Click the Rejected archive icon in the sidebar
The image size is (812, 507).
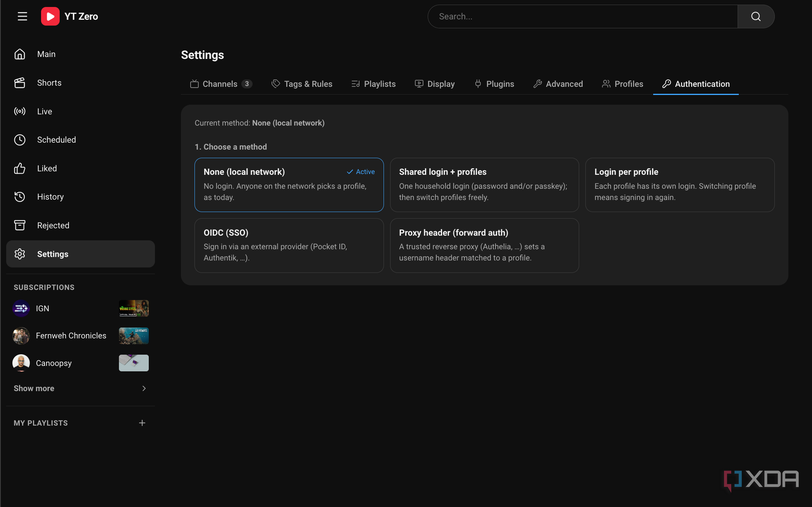click(20, 225)
